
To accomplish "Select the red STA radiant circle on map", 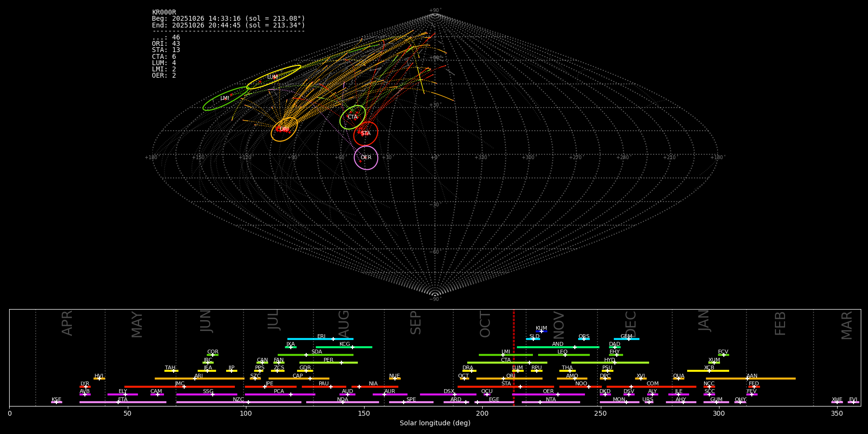I will coord(366,134).
